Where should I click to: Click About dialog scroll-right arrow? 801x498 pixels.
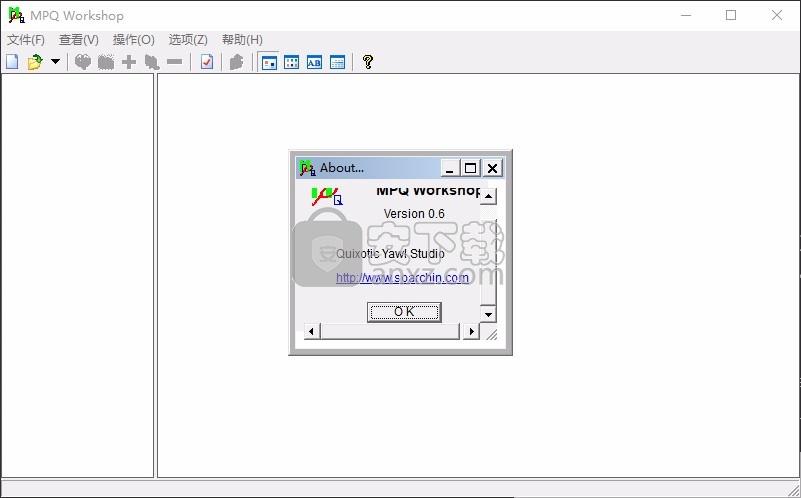click(472, 331)
